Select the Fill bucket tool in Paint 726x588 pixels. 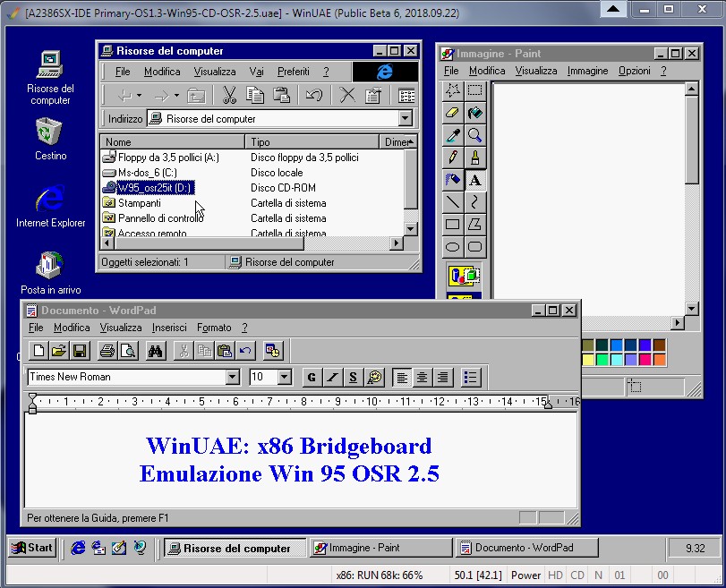pyautogui.click(x=475, y=113)
